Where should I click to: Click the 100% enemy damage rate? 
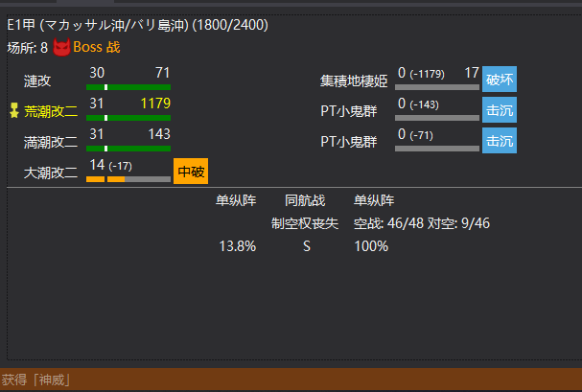click(371, 246)
